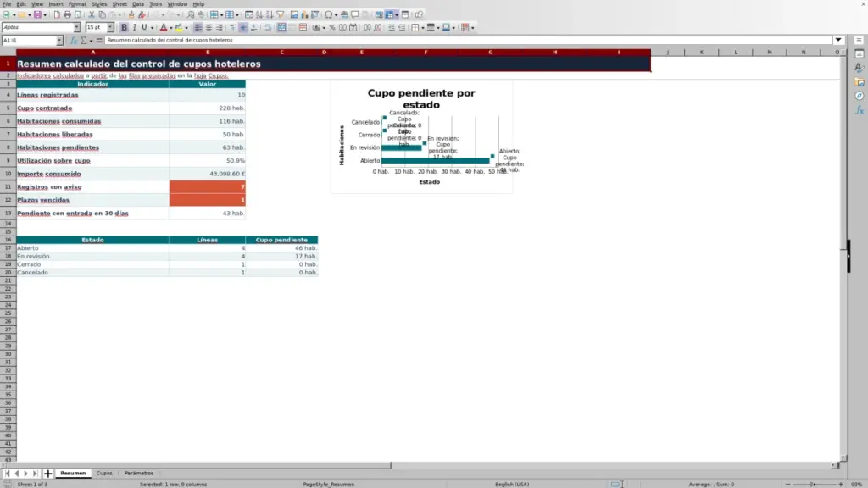Click the Align Right icon
This screenshot has width=868, height=488.
[x=220, y=28]
